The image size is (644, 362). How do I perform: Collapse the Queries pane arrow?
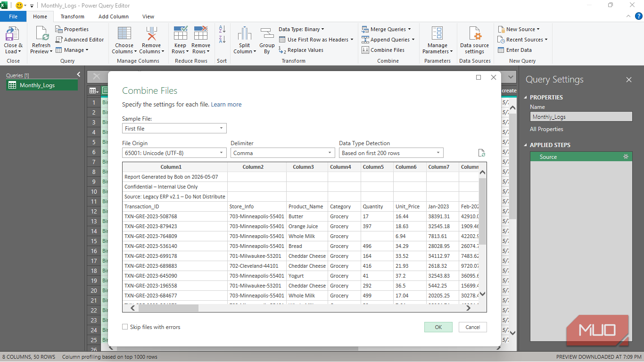[x=79, y=74]
